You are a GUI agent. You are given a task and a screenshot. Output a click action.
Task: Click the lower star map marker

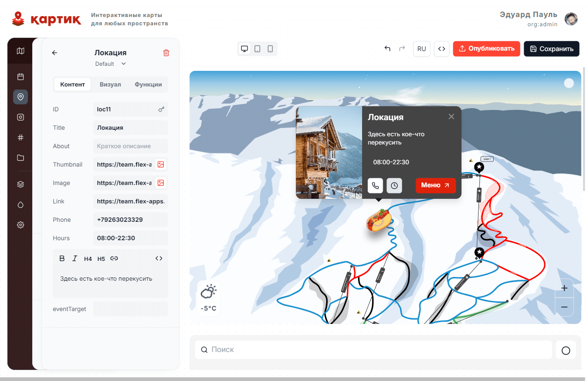[x=479, y=253]
